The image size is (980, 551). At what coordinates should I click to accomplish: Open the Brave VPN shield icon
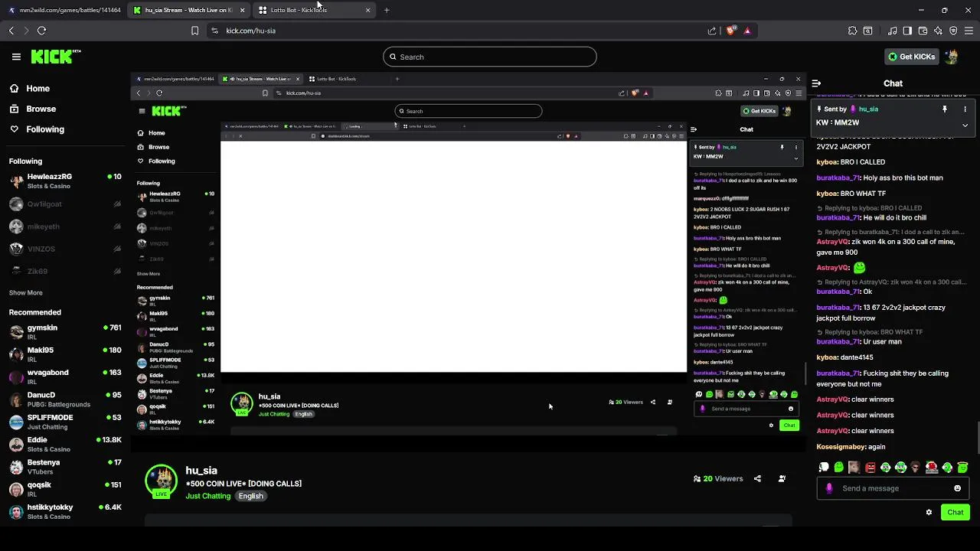click(x=953, y=31)
